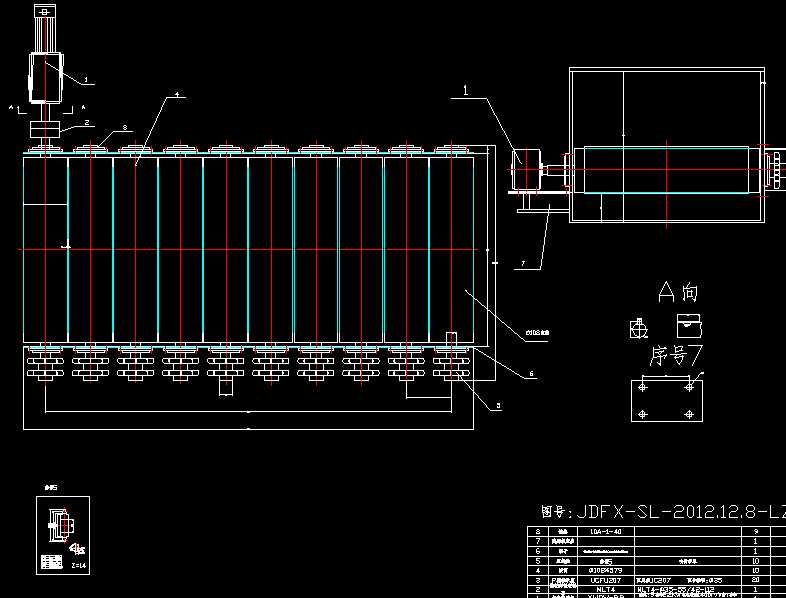Click the drawing number text JDFX-SL-2012.12.8

pos(666,512)
